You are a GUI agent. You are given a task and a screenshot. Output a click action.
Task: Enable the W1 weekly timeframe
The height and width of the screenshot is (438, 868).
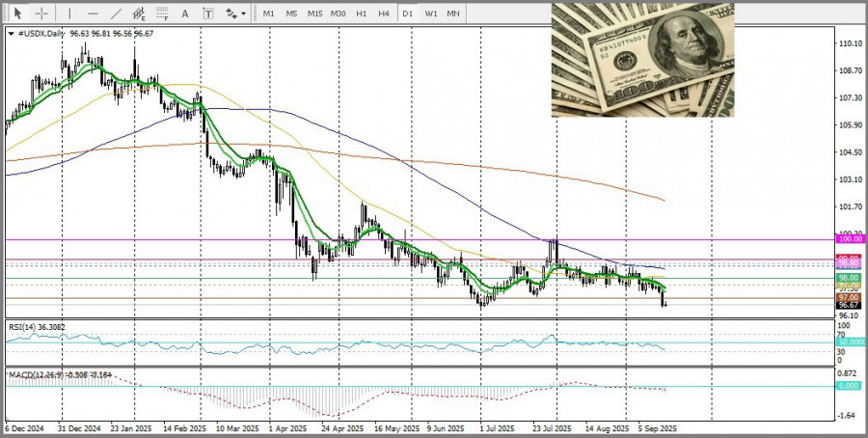(x=430, y=14)
